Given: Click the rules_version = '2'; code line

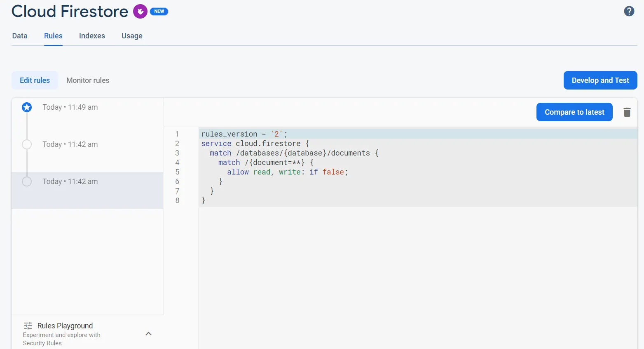Looking at the screenshot, I should tap(244, 134).
